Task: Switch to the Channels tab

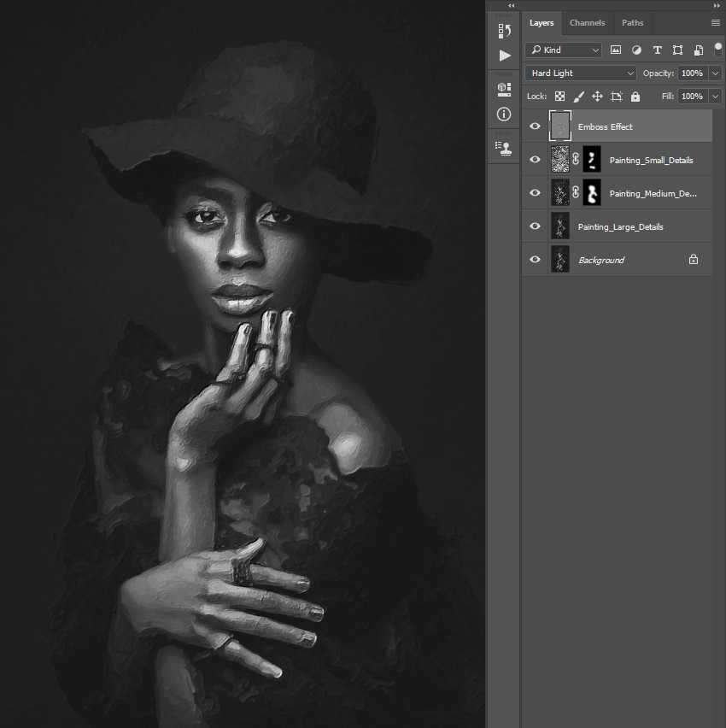Action: [x=587, y=23]
